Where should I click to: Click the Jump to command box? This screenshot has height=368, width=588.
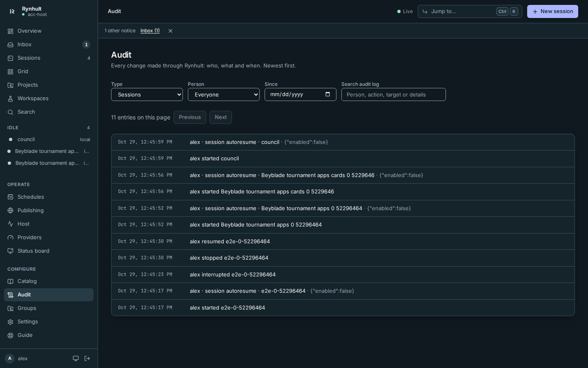point(470,11)
